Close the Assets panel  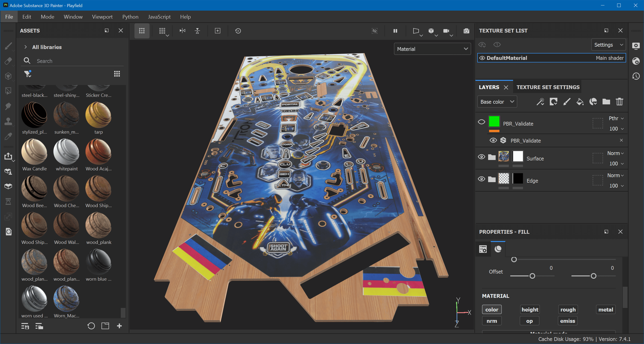[121, 31]
